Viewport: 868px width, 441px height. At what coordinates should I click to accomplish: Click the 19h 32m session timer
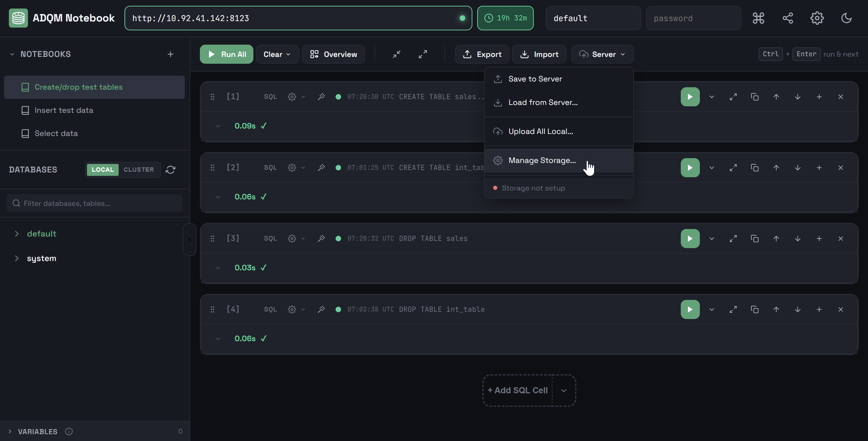[505, 18]
